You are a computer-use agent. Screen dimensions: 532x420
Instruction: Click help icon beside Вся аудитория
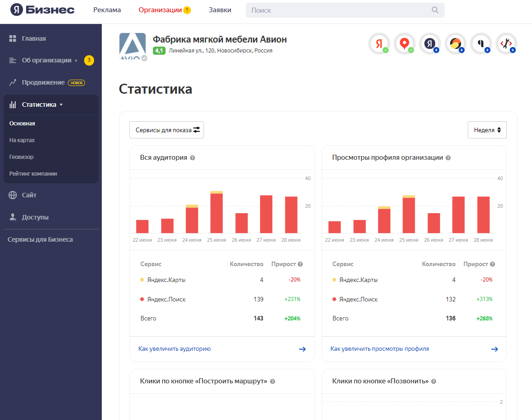coord(192,158)
